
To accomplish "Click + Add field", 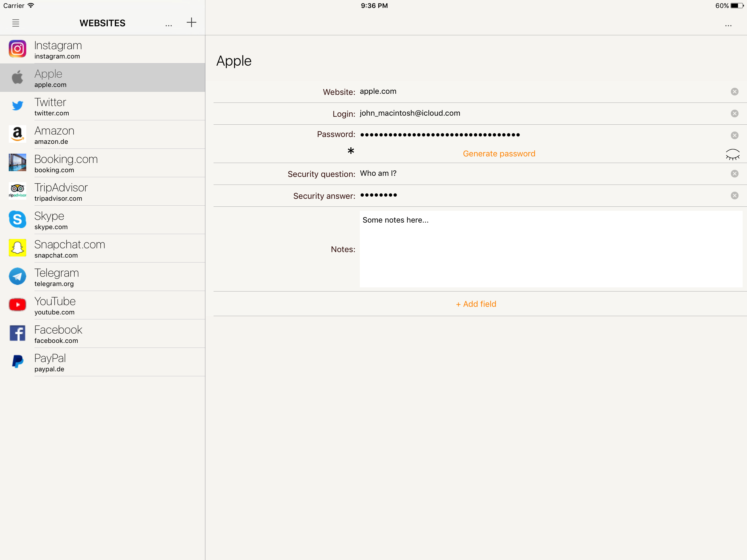I will pyautogui.click(x=476, y=304).
